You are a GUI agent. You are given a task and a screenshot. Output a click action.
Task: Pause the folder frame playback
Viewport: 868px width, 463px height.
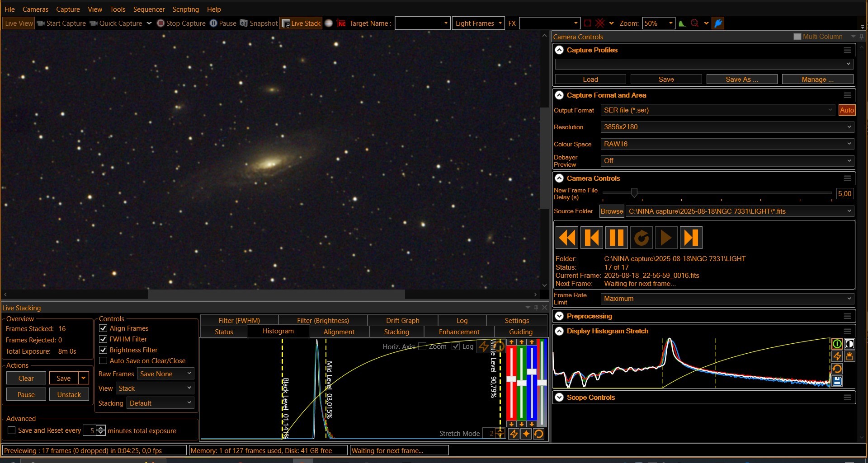click(x=616, y=238)
